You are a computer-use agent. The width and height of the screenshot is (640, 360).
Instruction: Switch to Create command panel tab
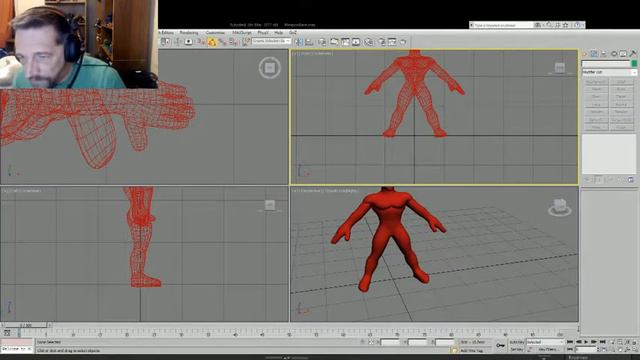click(x=584, y=54)
